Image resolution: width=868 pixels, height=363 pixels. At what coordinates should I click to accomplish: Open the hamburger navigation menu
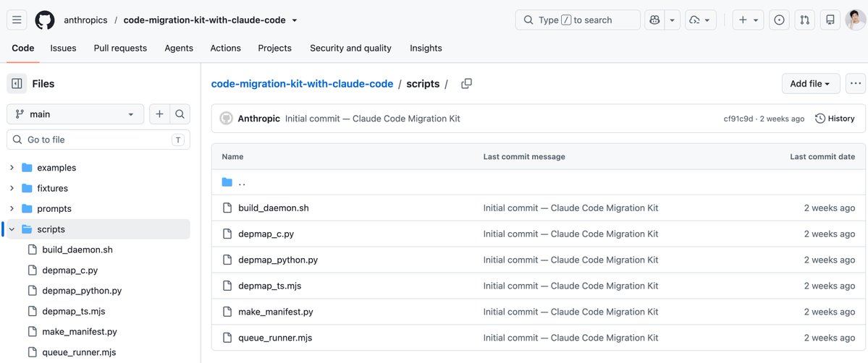[x=17, y=20]
